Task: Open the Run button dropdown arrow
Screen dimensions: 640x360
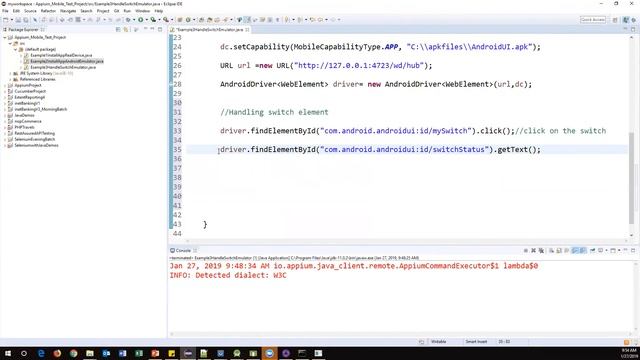Action: pyautogui.click(x=146, y=20)
